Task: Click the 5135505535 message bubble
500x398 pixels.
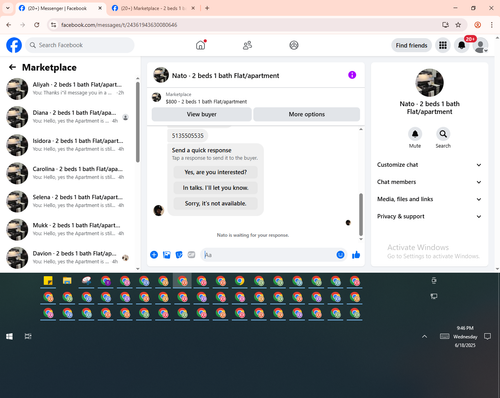Action: [x=188, y=136]
